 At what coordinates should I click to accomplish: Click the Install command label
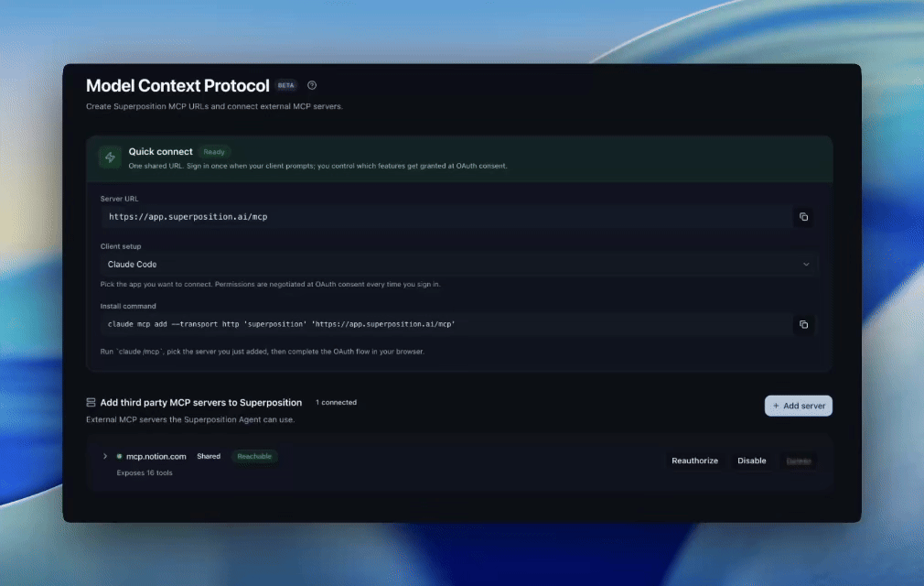128,306
